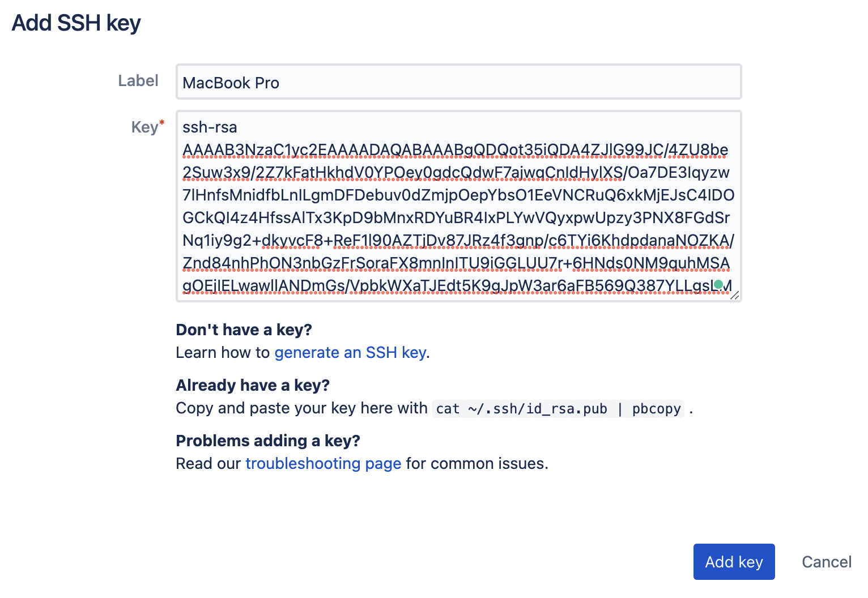
Task: Visit the troubleshooting page link
Action: point(323,463)
